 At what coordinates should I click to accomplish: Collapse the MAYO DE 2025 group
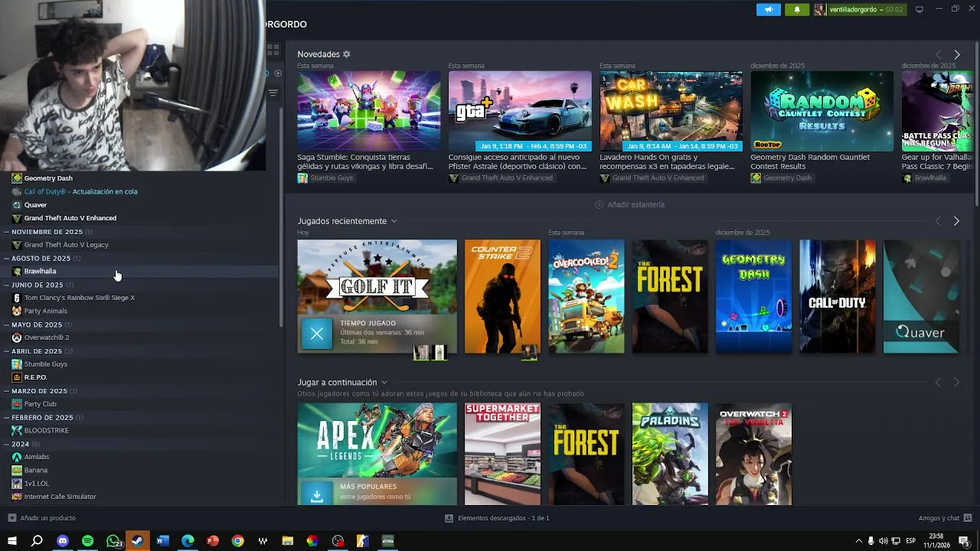click(6, 324)
